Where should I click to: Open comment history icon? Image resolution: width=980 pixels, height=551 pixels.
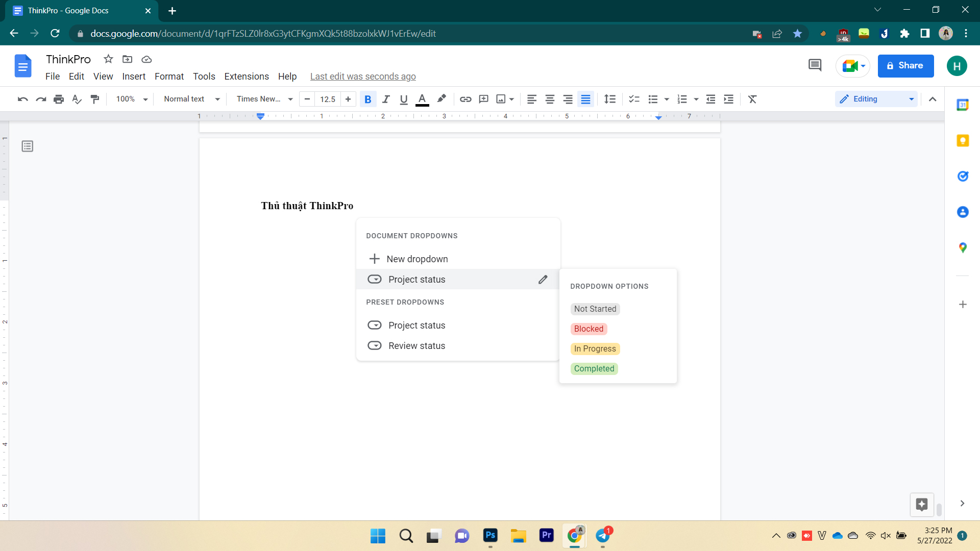pyautogui.click(x=815, y=66)
